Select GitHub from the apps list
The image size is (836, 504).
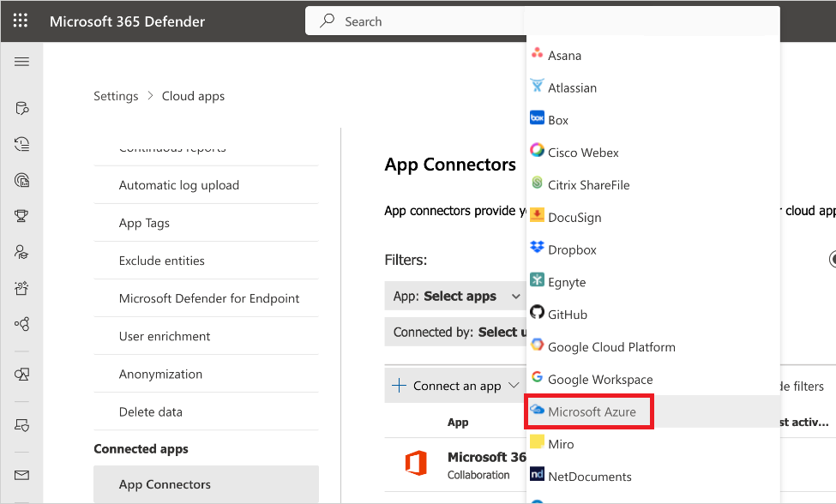568,314
